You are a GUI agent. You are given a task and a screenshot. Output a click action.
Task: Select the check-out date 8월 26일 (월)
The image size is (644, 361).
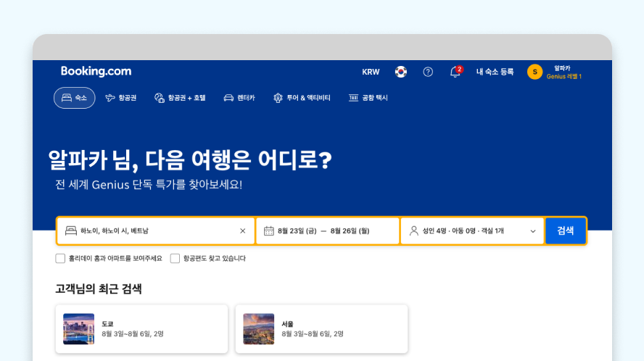tap(350, 231)
